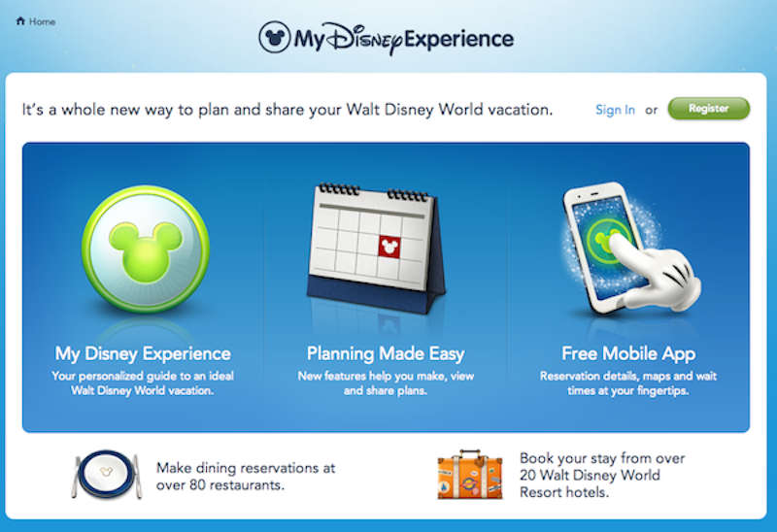
Task: Click the desk calendar icon
Action: click(376, 248)
